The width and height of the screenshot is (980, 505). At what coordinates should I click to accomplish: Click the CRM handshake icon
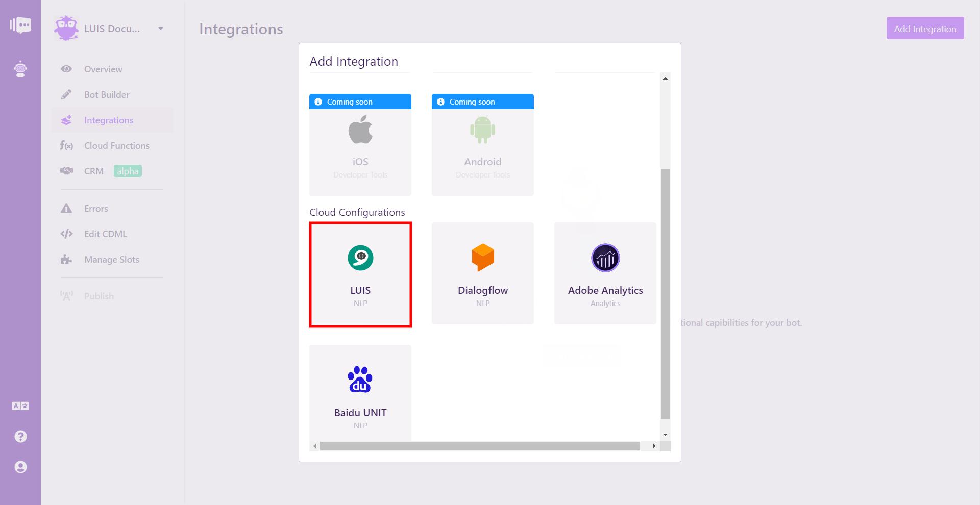(66, 171)
